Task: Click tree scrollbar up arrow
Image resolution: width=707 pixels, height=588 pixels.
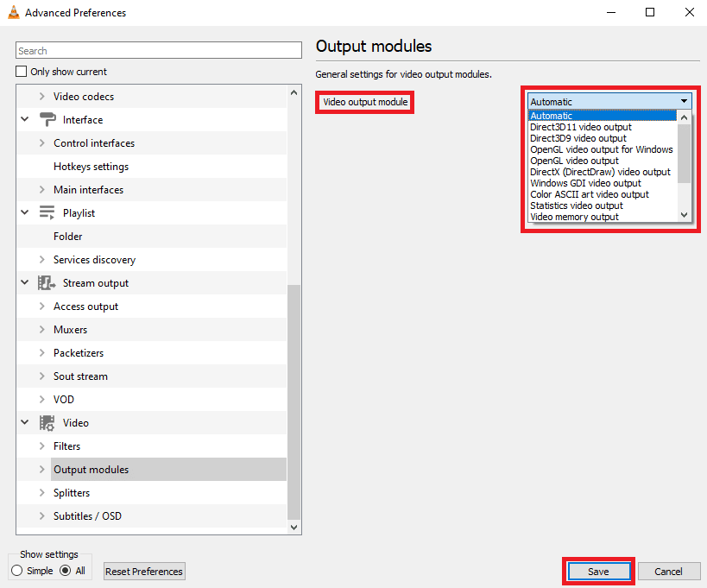Action: (294, 92)
